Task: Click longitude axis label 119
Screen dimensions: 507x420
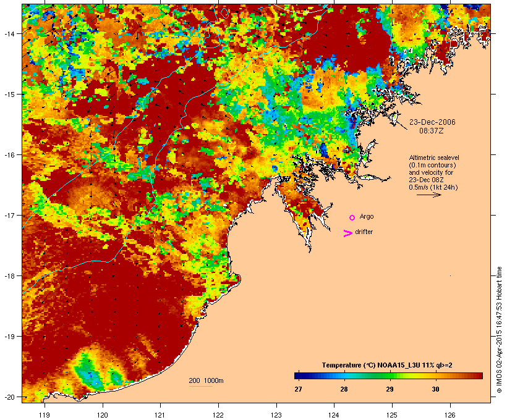Action: 45,415
